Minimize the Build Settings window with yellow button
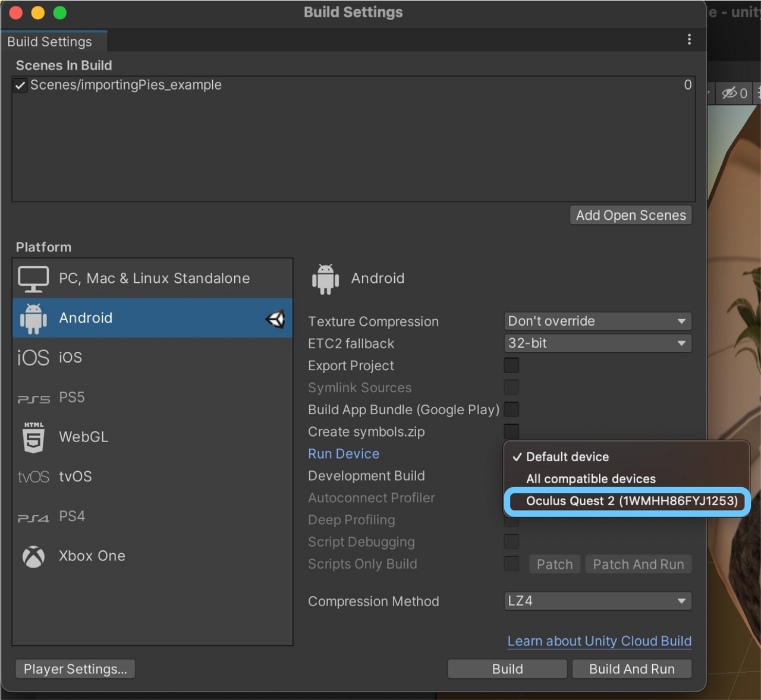 [38, 12]
